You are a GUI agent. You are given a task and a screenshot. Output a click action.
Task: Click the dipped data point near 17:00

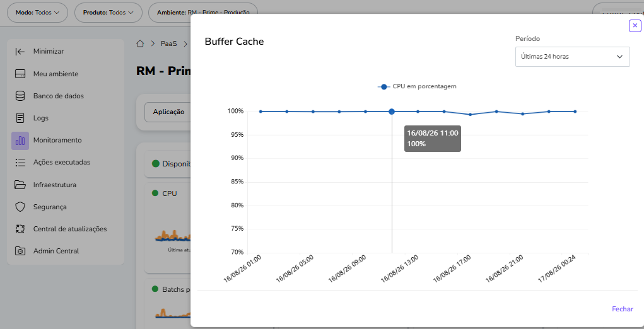pos(471,115)
